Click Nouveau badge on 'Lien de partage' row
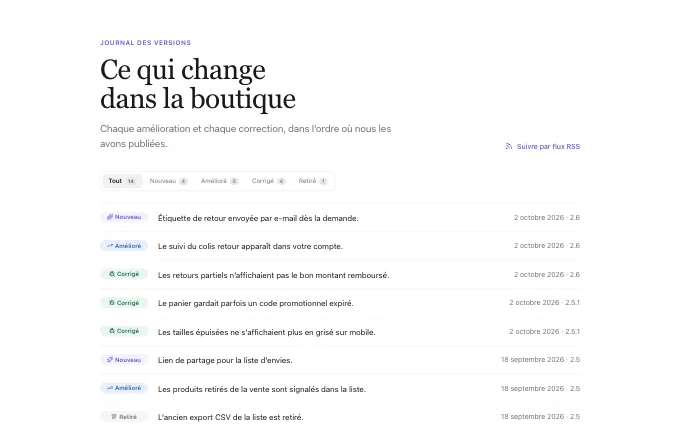The width and height of the screenshot is (680, 425). pos(124,360)
